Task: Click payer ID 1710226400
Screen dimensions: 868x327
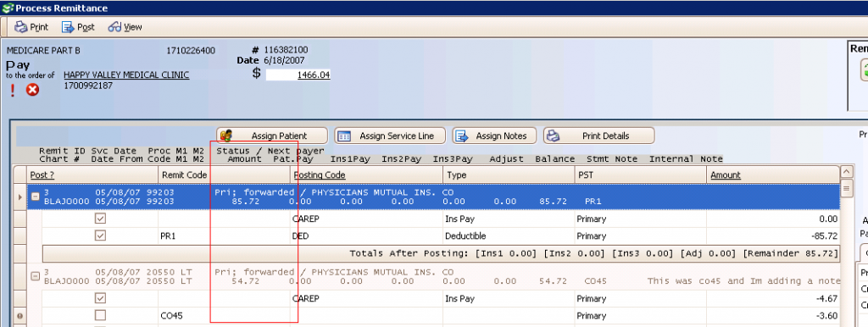Action: (x=191, y=50)
